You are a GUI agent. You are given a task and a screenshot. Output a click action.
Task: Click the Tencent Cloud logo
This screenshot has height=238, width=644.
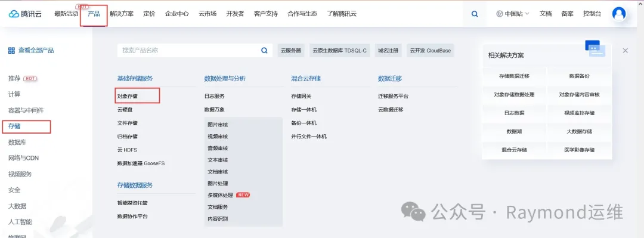tap(25, 14)
